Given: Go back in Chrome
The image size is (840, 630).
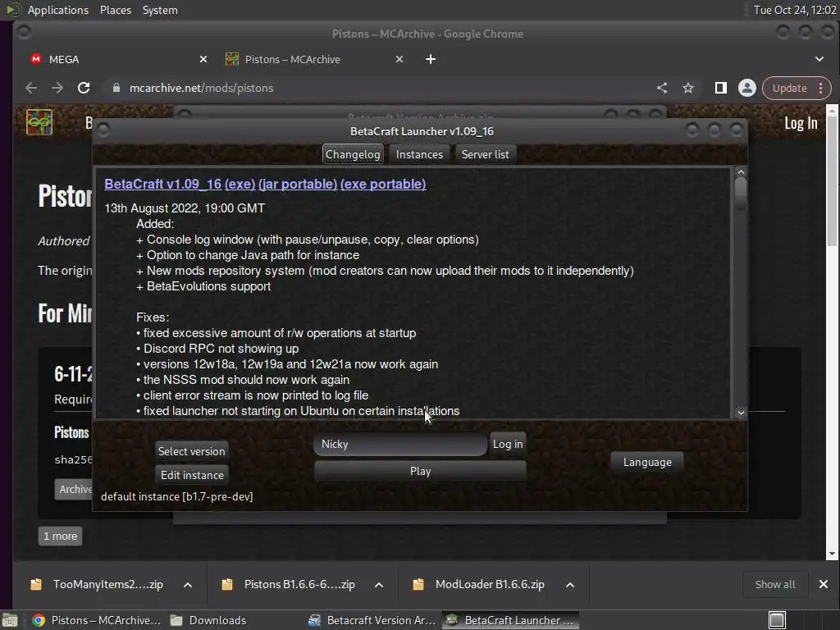Looking at the screenshot, I should 31,88.
